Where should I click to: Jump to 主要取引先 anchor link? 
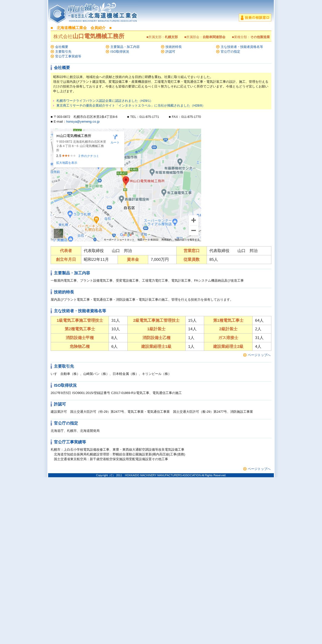point(63,52)
